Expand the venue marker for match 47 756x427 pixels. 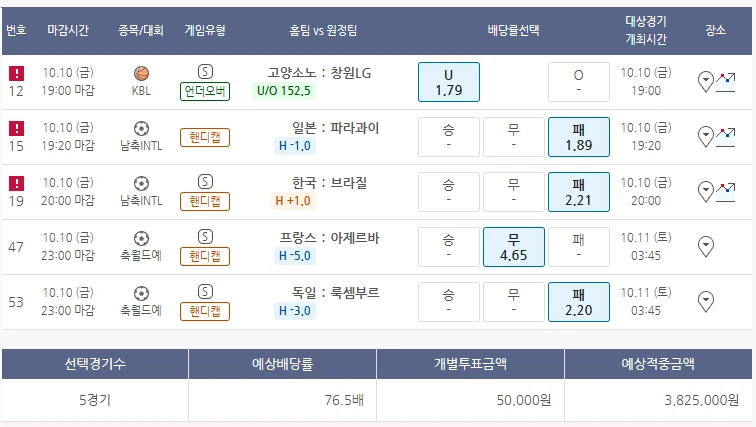point(706,245)
